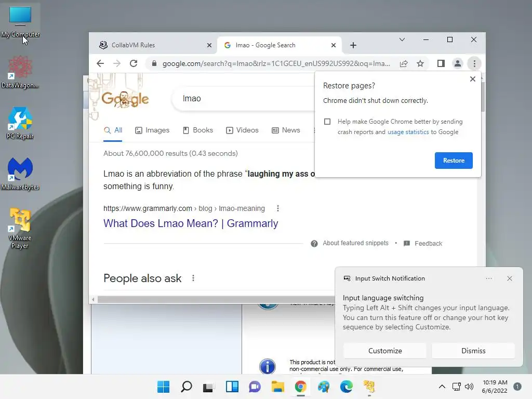Open the tab search chevron in Chrome
This screenshot has height=399, width=532.
point(402,39)
